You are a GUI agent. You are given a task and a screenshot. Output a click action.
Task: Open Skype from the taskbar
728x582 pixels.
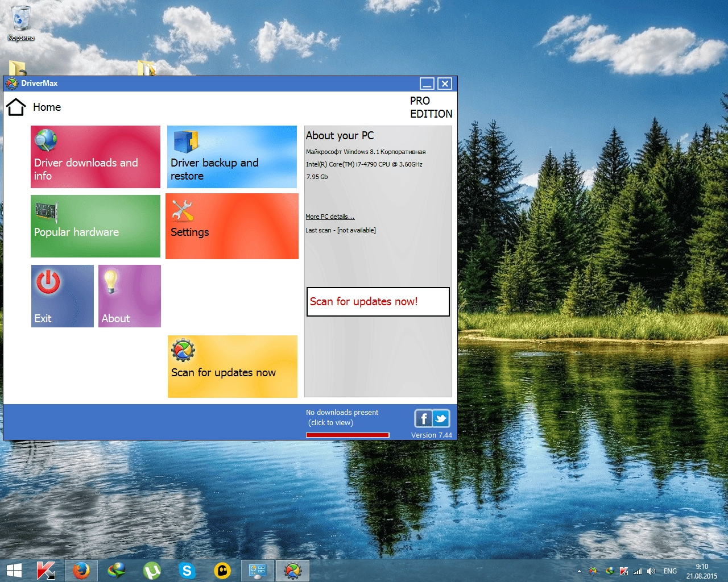point(187,571)
